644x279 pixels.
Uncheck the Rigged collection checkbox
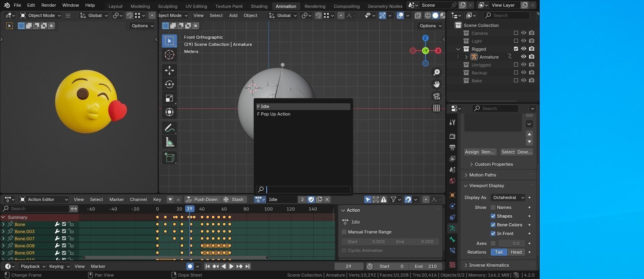pyautogui.click(x=516, y=49)
